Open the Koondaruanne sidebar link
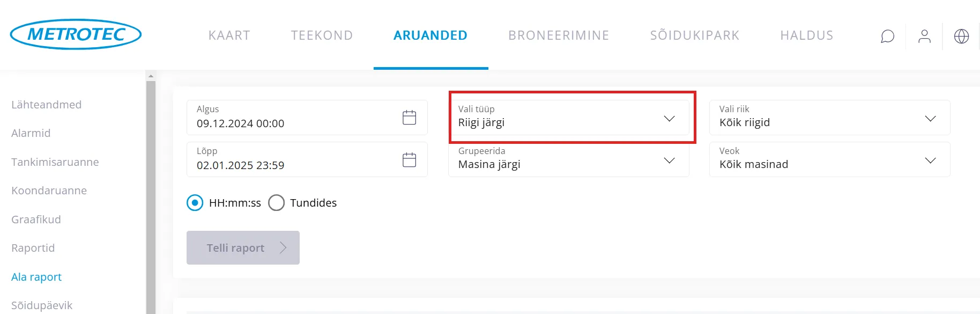Screen dimensions: 980x314 [x=49, y=191]
